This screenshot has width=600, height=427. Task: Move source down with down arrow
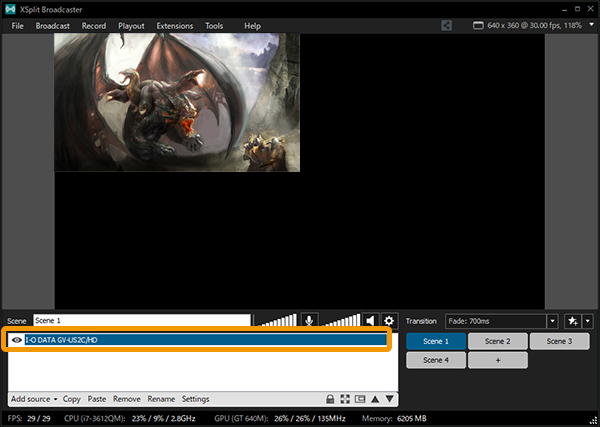[x=389, y=399]
